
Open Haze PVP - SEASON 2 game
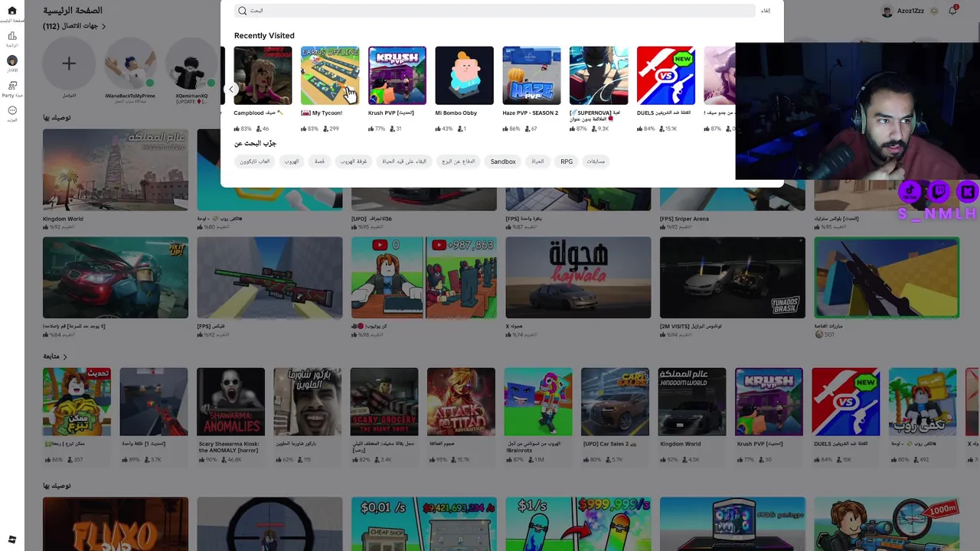coord(531,75)
